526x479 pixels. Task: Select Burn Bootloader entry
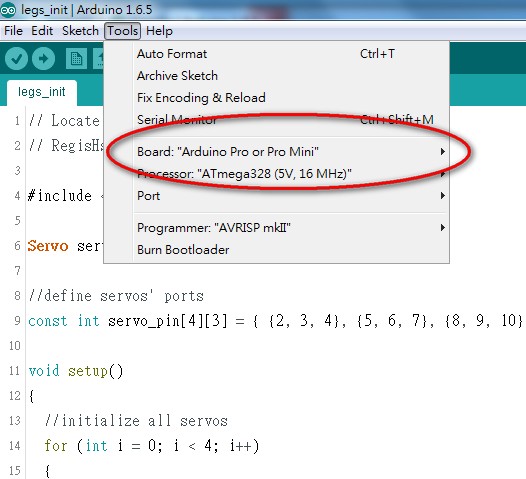click(276, 250)
